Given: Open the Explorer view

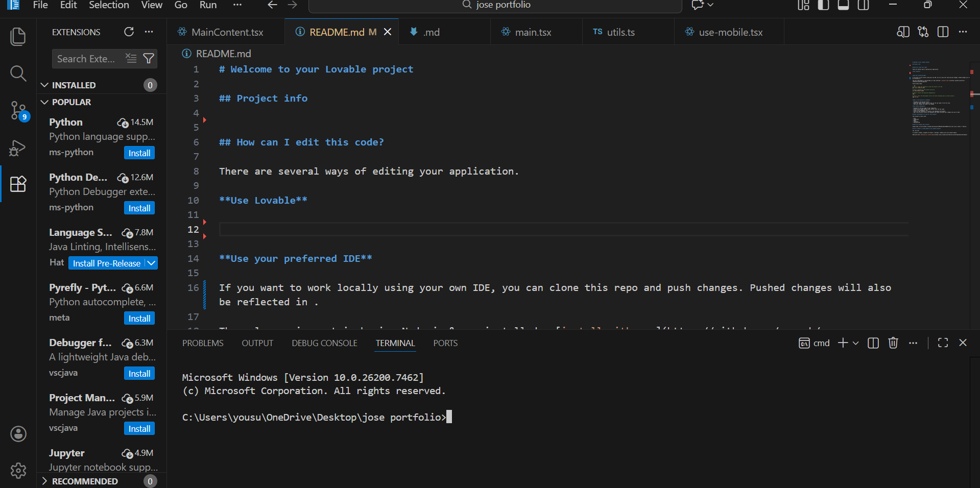Looking at the screenshot, I should click(x=18, y=36).
